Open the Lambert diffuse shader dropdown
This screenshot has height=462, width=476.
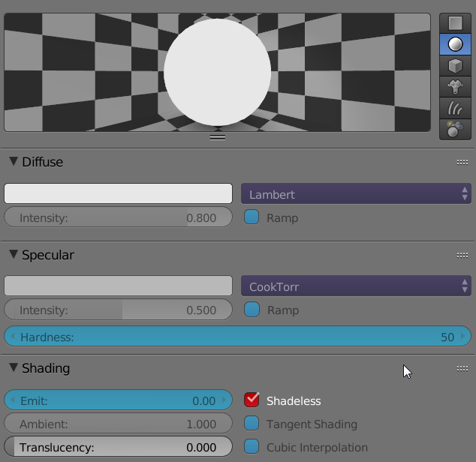pos(356,193)
